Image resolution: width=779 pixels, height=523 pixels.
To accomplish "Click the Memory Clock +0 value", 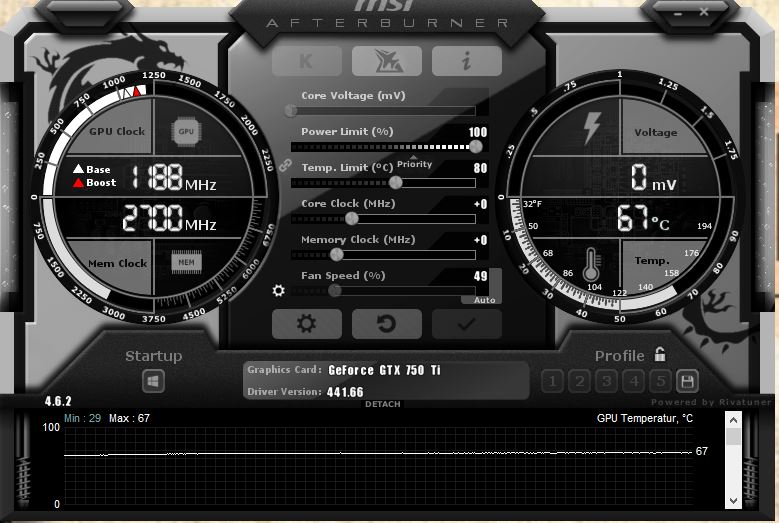I will click(480, 240).
